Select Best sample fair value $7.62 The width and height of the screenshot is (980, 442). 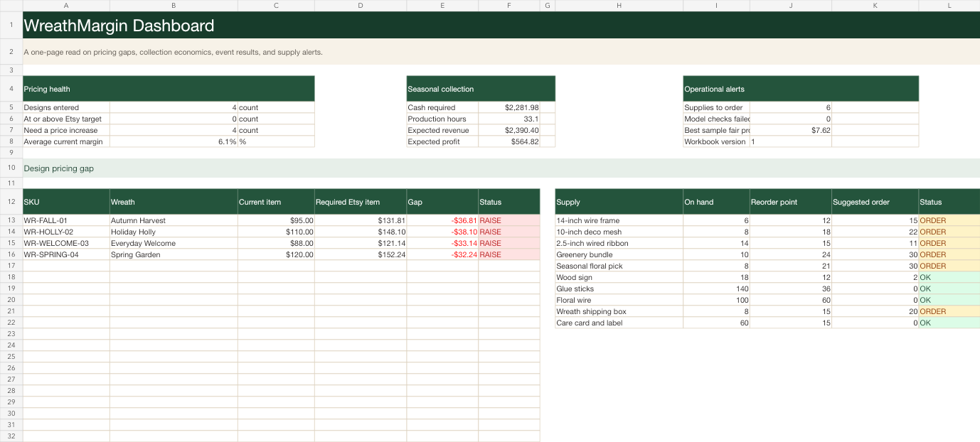pos(791,130)
